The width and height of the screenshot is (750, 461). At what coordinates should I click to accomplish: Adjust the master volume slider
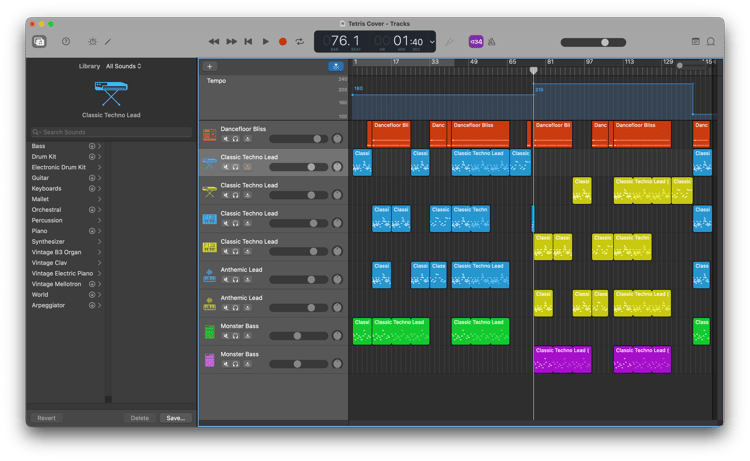[x=593, y=43]
